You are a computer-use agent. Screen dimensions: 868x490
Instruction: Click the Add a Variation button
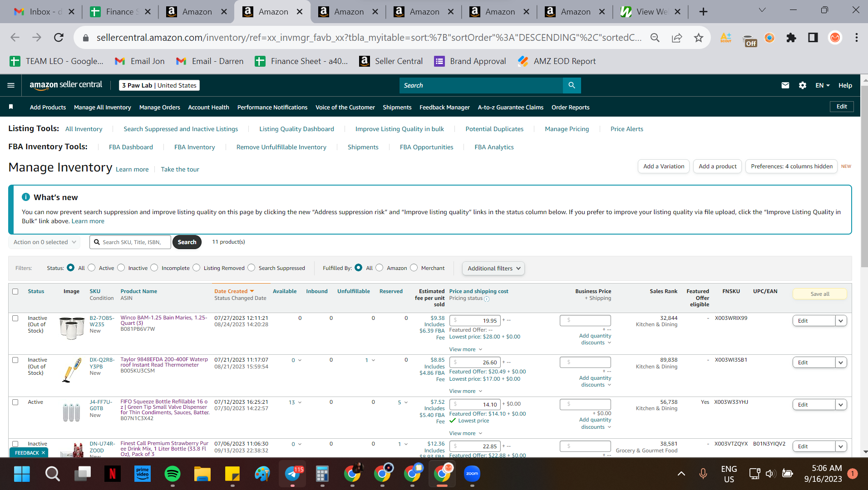click(x=663, y=167)
